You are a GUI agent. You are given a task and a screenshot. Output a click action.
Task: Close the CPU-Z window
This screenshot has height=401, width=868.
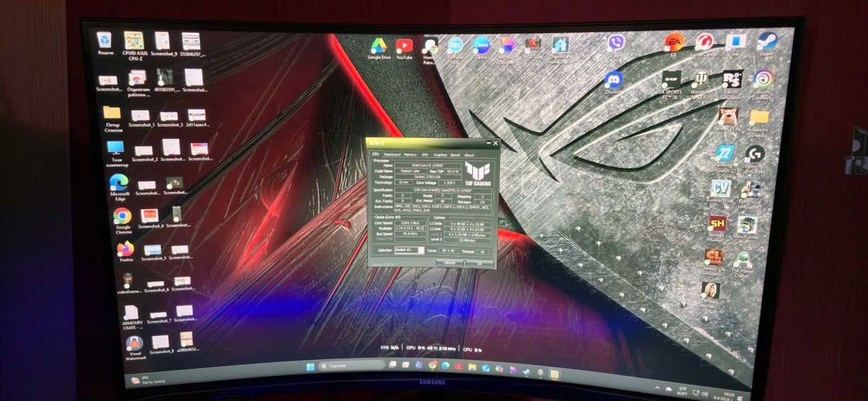495,143
